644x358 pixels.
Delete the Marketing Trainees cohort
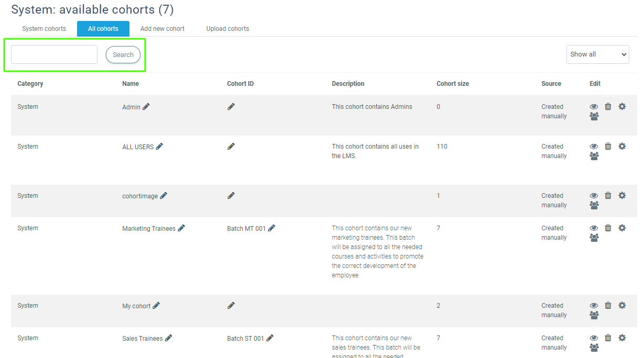pos(608,228)
